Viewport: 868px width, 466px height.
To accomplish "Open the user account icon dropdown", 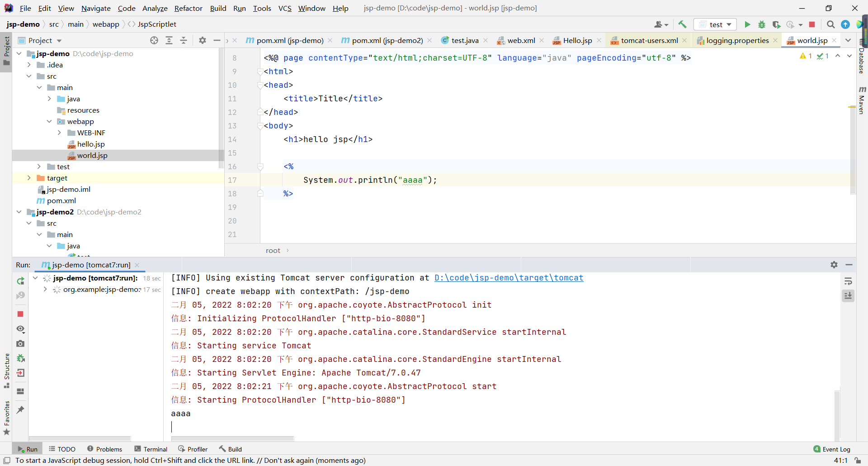I will click(x=661, y=24).
